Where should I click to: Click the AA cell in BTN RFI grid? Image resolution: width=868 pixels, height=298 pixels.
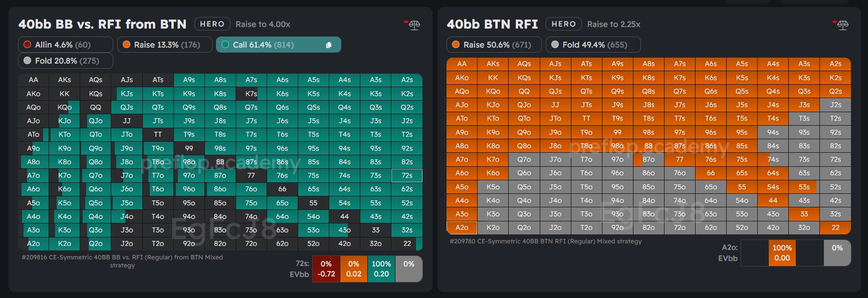[x=462, y=64]
